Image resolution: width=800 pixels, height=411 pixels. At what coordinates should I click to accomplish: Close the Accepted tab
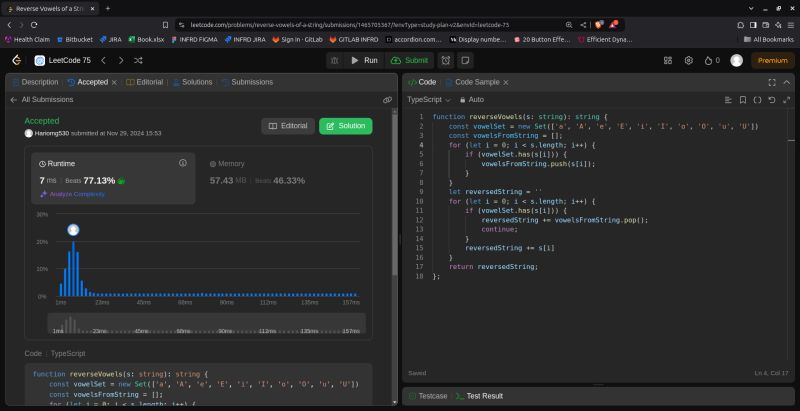(114, 82)
